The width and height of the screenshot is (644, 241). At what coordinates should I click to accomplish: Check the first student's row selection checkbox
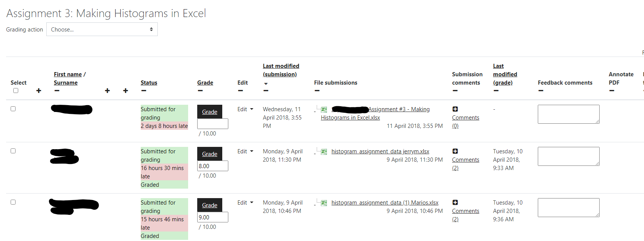(x=13, y=109)
